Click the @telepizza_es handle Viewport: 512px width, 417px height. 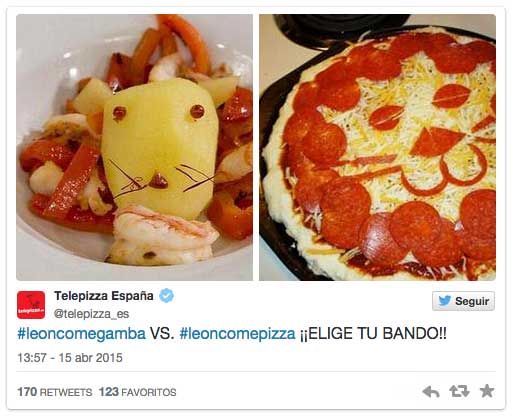coord(91,314)
